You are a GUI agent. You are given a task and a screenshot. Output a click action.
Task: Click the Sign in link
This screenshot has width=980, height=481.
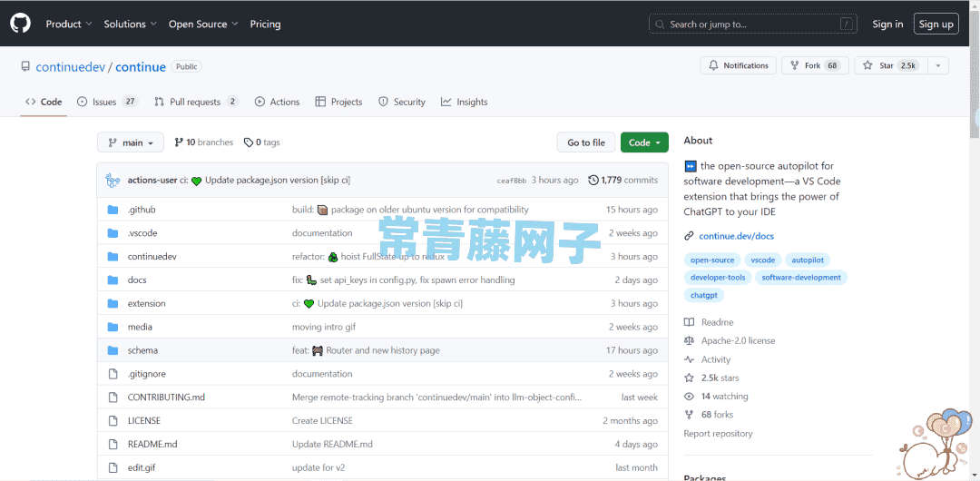tap(887, 24)
